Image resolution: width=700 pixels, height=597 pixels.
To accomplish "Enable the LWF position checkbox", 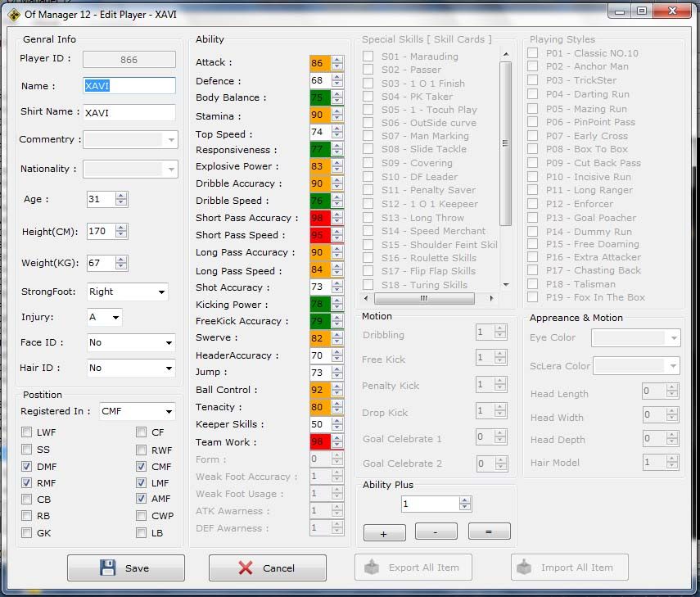I will click(x=27, y=432).
